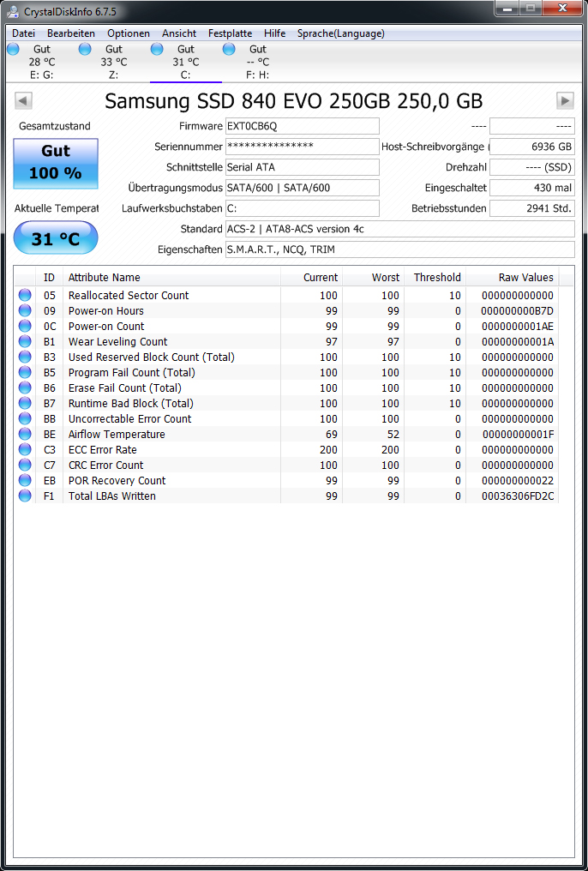Select the Airflow Temperature attribute name
The image size is (588, 871).
point(117,435)
